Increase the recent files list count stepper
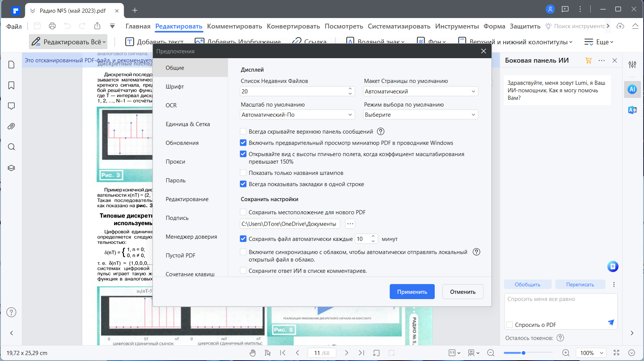This screenshot has height=361, width=644. 350,89
